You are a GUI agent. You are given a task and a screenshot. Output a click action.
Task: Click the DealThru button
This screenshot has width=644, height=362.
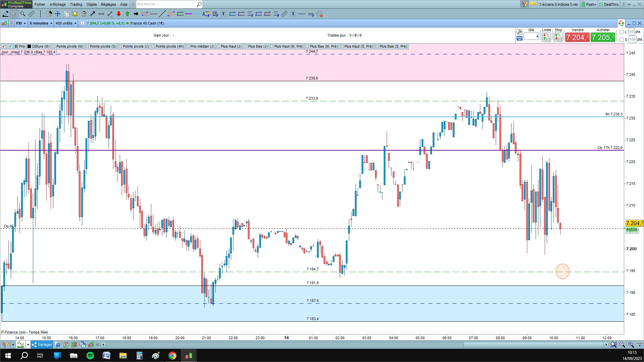pos(609,4)
